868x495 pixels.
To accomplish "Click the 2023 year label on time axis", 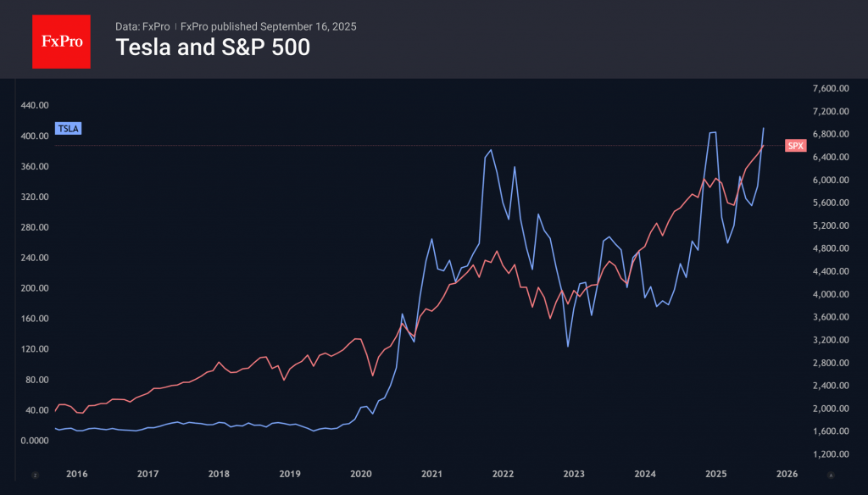I will coord(574,474).
